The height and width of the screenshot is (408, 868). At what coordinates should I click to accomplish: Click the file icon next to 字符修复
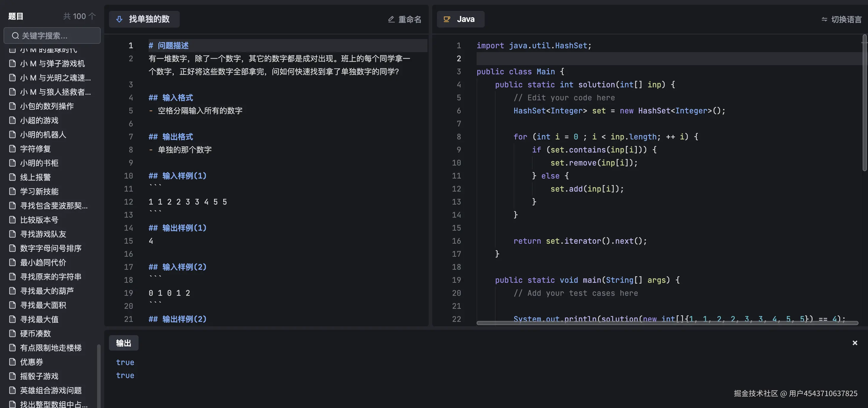(x=12, y=149)
